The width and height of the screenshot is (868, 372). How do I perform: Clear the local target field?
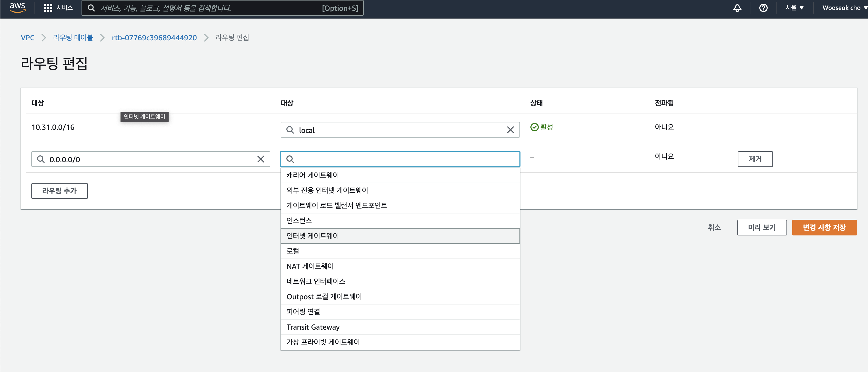(x=510, y=130)
